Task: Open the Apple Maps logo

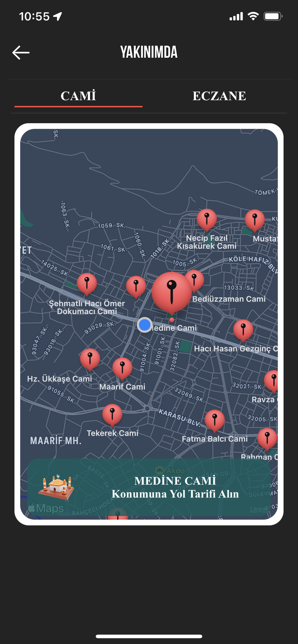Action: (46, 508)
